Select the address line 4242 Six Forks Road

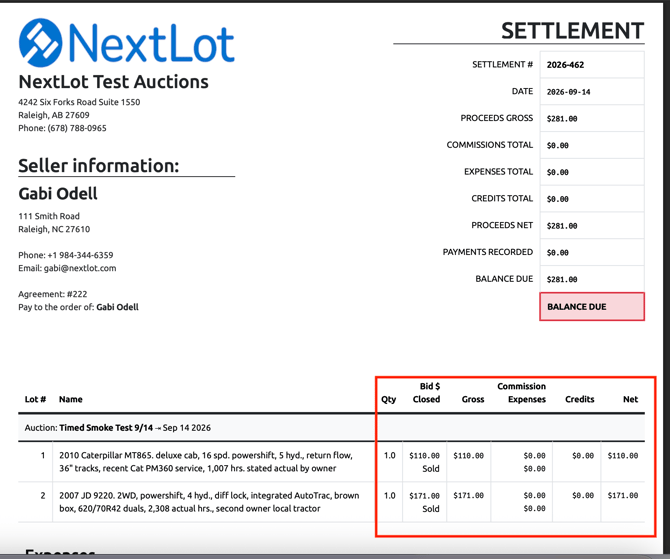(x=79, y=102)
